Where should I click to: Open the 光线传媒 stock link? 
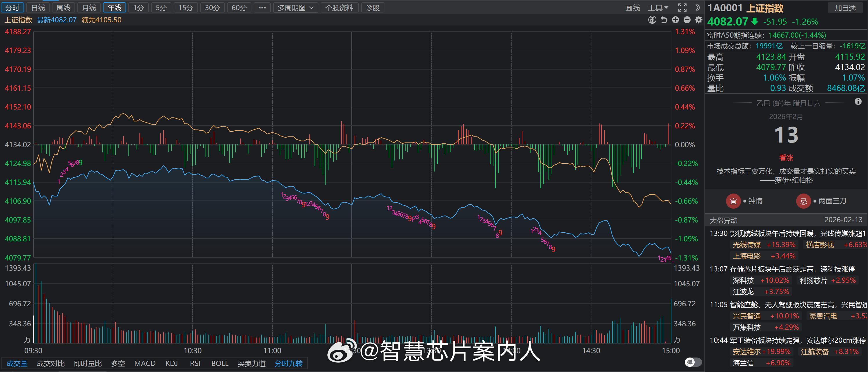tap(746, 245)
